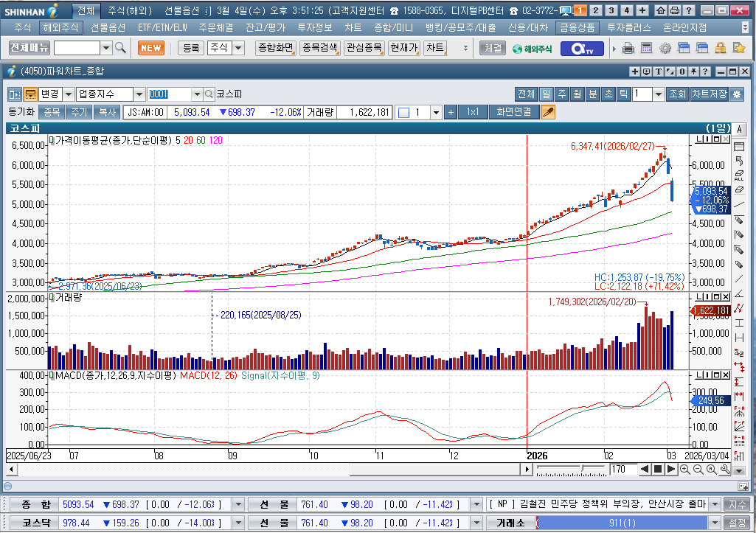Click the magnifier next to index code 0001

coord(209,94)
